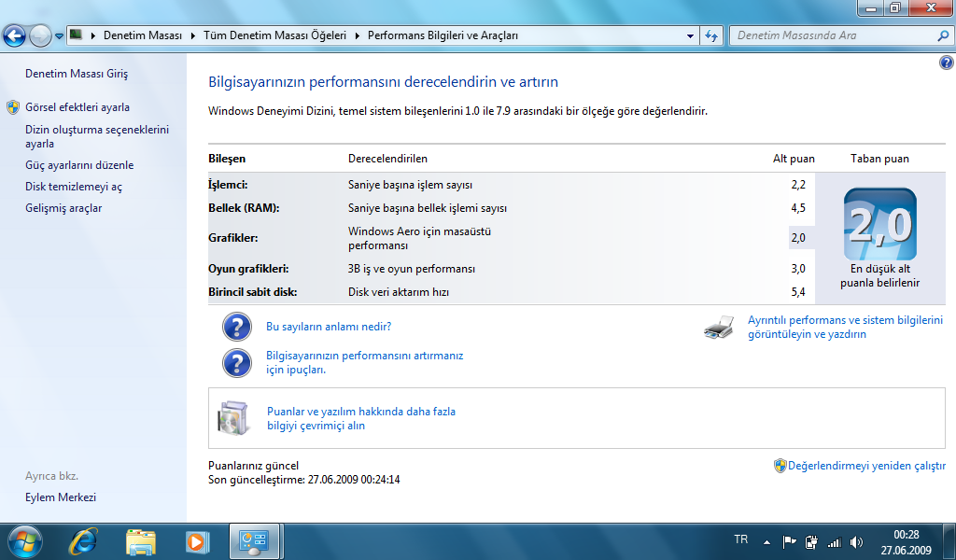Open the address bar history dropdown
This screenshot has height=560, width=956.
coord(690,36)
